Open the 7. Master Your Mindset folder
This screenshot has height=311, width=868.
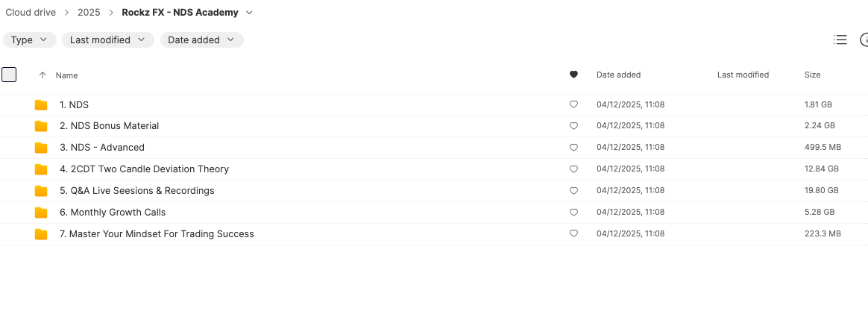coord(161,234)
